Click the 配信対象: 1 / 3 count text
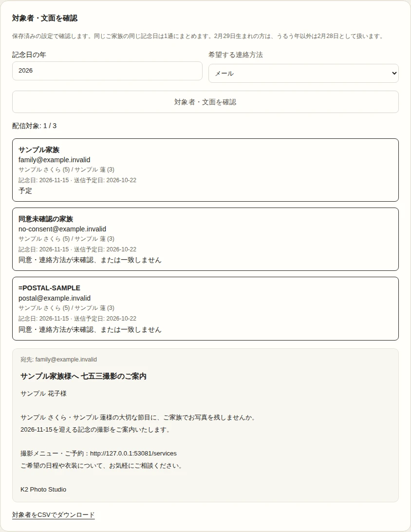 coord(34,126)
